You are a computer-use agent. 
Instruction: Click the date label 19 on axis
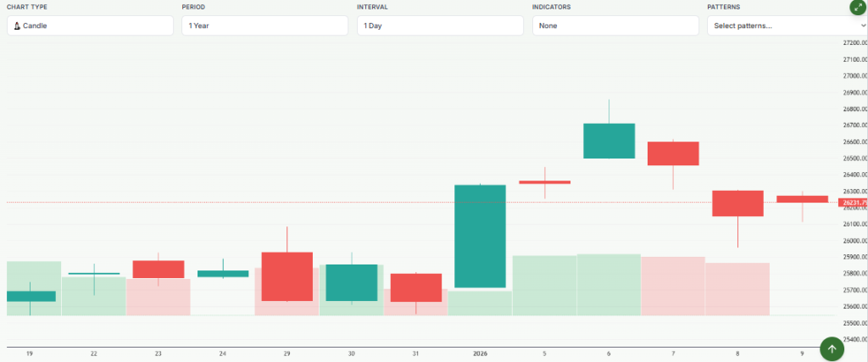tap(30, 354)
